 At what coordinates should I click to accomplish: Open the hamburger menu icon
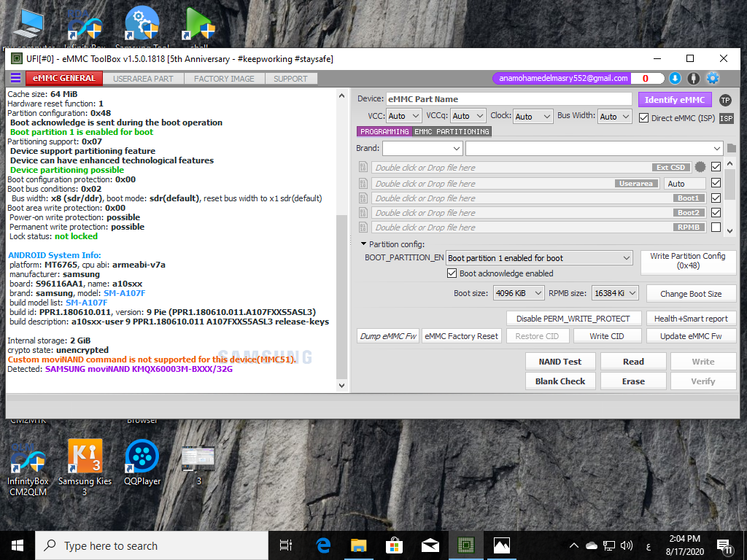pyautogui.click(x=16, y=78)
